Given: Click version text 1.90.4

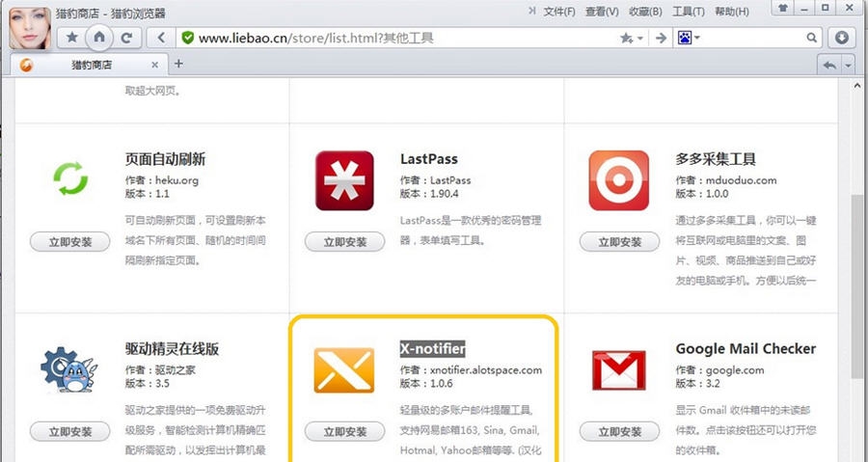Looking at the screenshot, I should pyautogui.click(x=444, y=194).
